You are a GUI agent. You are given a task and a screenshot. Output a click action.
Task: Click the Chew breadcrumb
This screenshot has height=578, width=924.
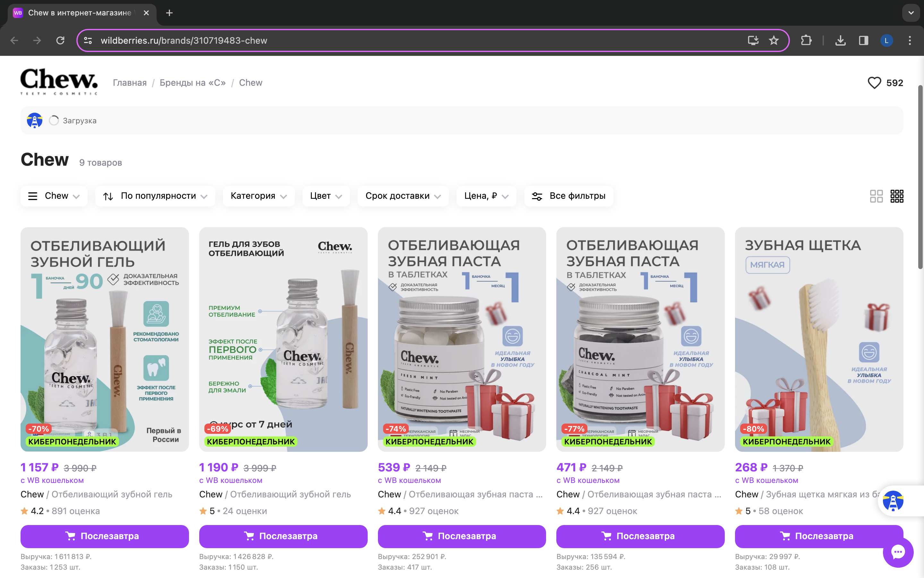(251, 83)
